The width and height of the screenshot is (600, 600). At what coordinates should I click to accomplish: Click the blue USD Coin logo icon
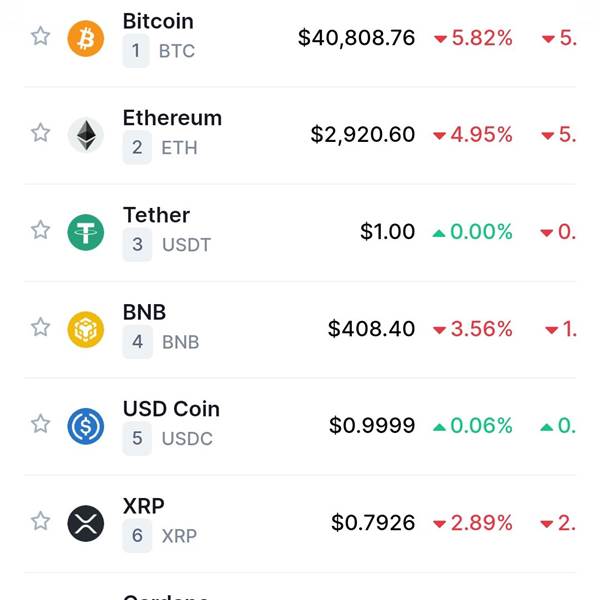pos(86,426)
